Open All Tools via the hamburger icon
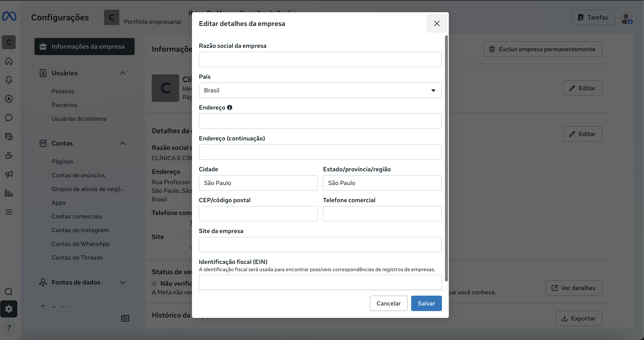 tap(9, 212)
